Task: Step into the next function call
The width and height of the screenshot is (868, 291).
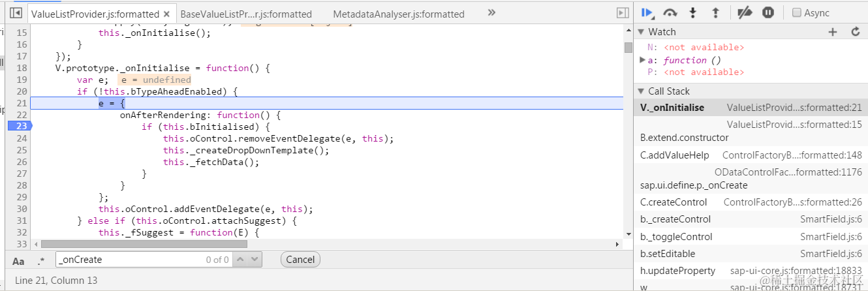Action: (x=693, y=12)
